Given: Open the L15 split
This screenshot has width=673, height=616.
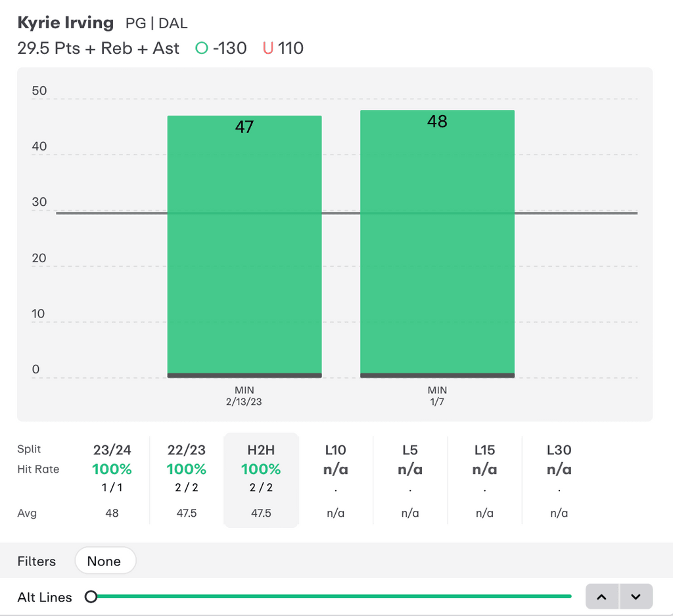Looking at the screenshot, I should pos(484,481).
